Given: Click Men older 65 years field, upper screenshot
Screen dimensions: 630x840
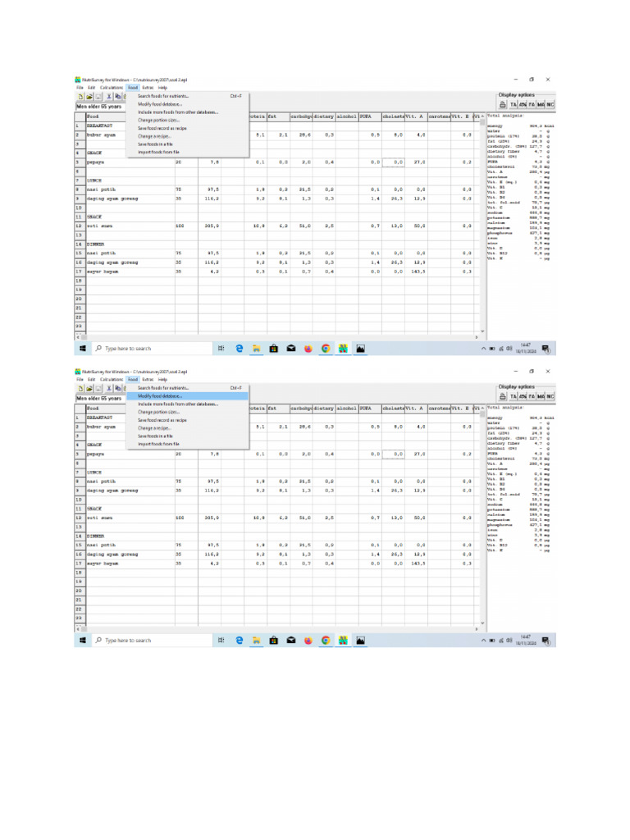Looking at the screenshot, I should click(x=100, y=107).
